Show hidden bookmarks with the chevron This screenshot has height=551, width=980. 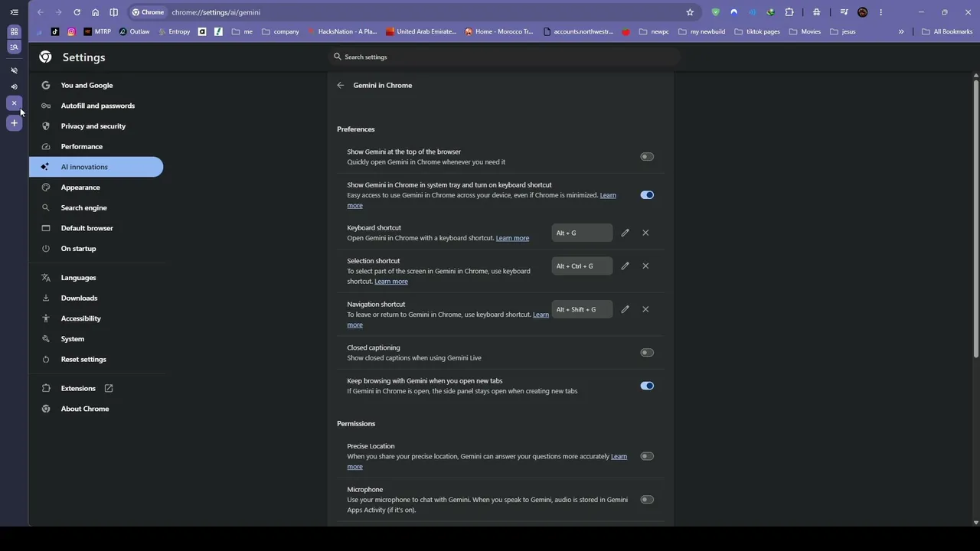point(901,31)
